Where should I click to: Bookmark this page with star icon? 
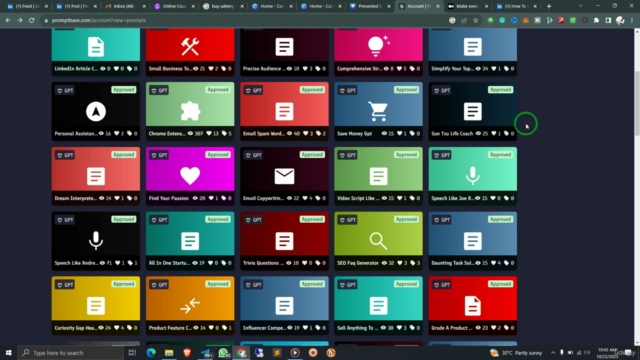(476, 20)
